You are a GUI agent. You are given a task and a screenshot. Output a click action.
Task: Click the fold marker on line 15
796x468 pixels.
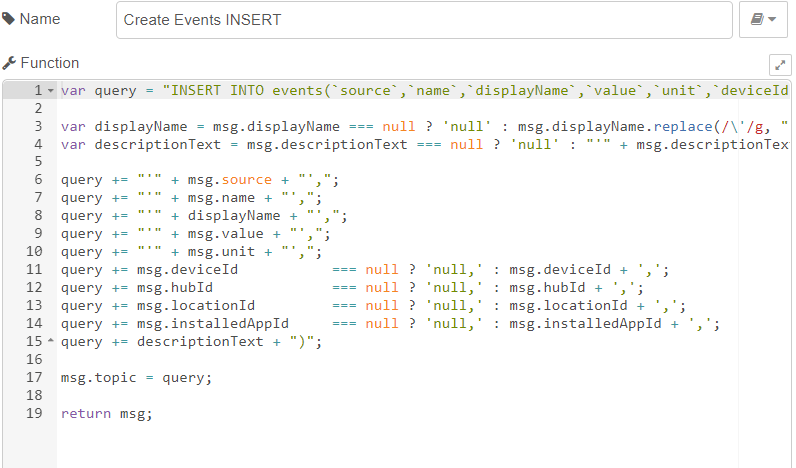tap(51, 341)
